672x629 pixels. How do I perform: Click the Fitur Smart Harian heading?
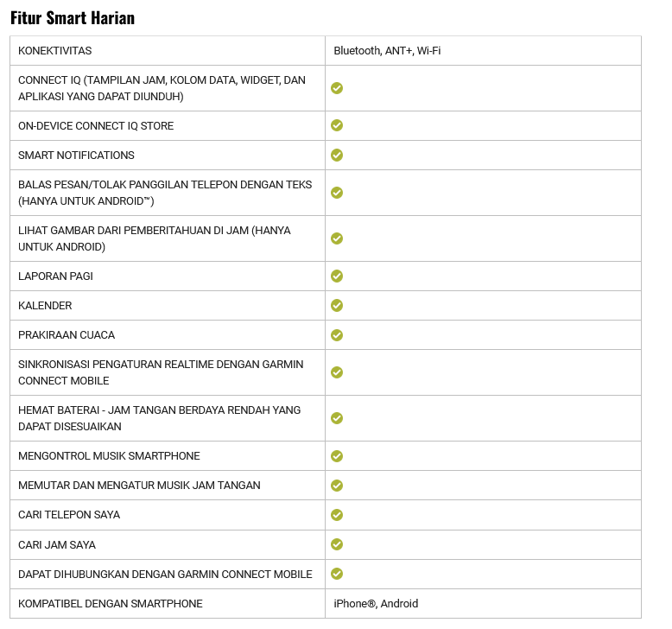73,17
